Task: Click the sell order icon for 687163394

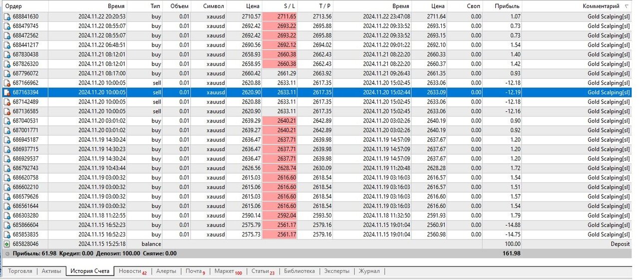Action: pyautogui.click(x=7, y=92)
